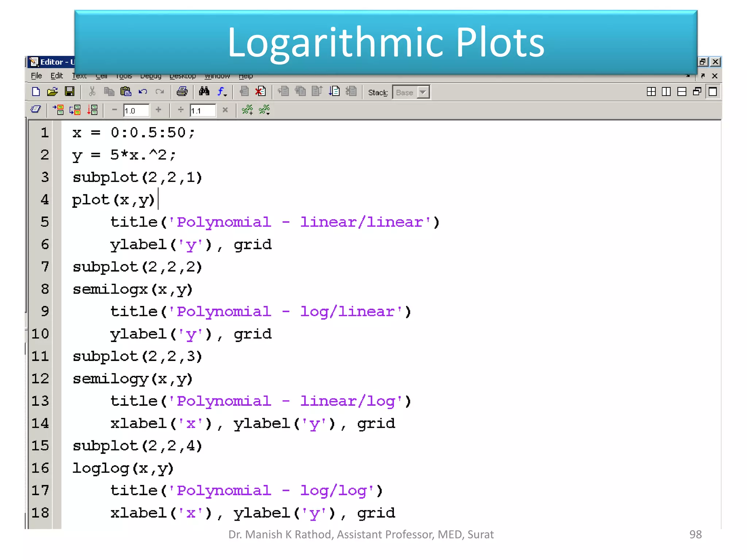Float the documents using cascade icon
The width and height of the screenshot is (747, 560).
pyautogui.click(x=697, y=92)
